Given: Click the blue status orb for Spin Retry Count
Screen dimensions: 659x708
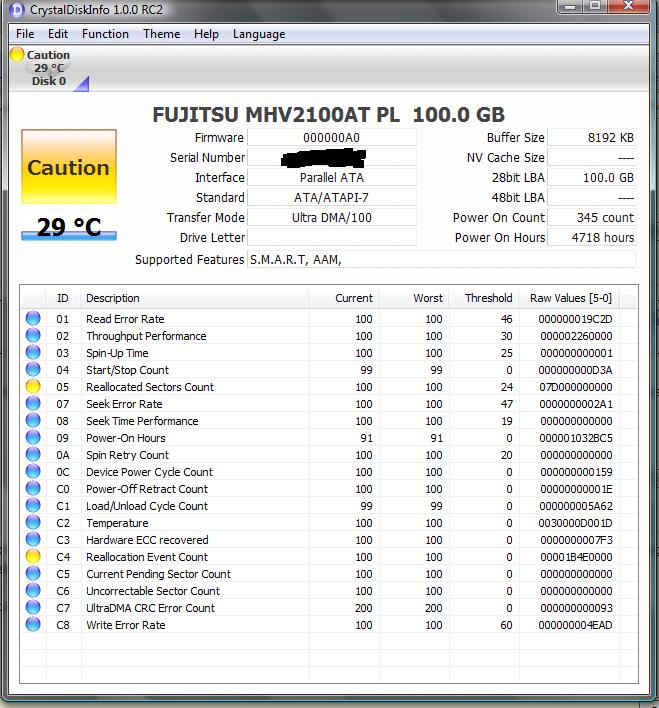Looking at the screenshot, I should click(33, 455).
